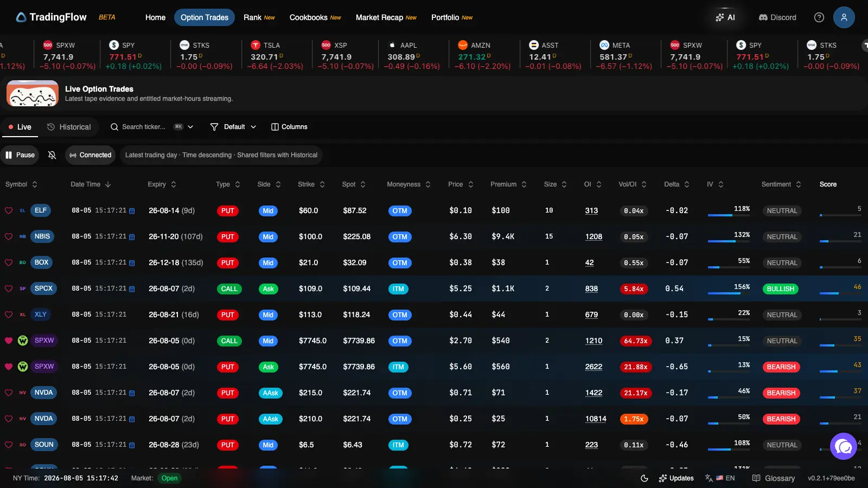Screen dimensions: 868x488
Task: Sort by Vol/OI column
Action: (x=633, y=184)
